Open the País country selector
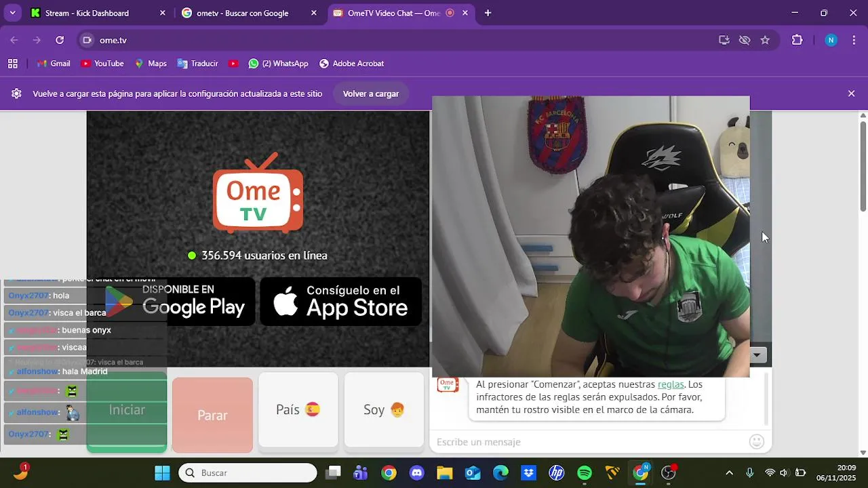 point(298,410)
